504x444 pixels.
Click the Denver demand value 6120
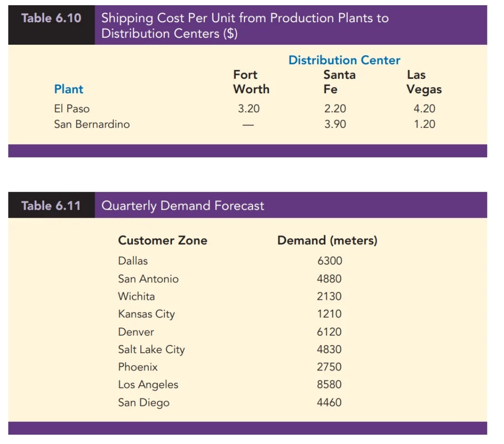coord(329,332)
